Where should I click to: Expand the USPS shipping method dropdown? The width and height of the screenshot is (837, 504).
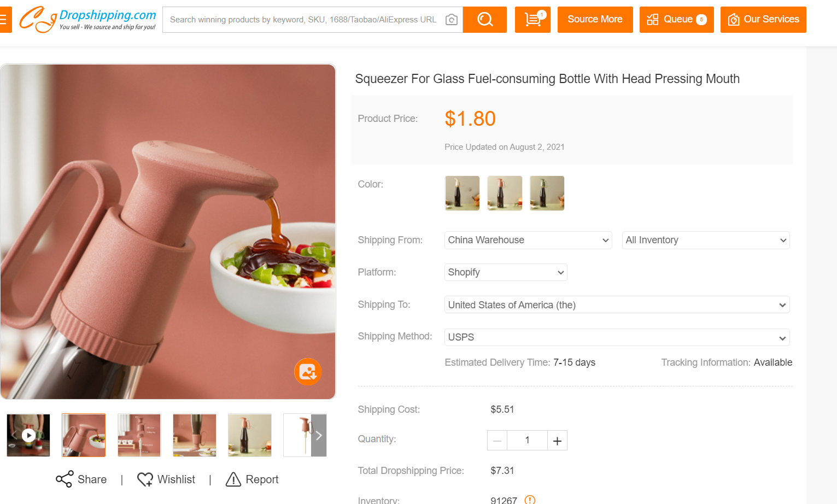(617, 337)
